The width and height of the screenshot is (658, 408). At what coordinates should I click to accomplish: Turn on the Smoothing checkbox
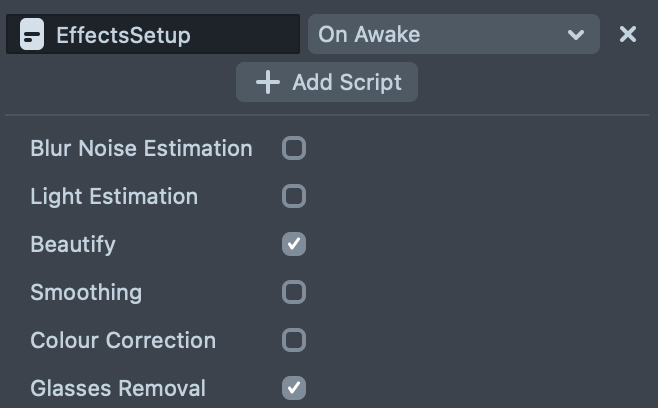coord(294,292)
